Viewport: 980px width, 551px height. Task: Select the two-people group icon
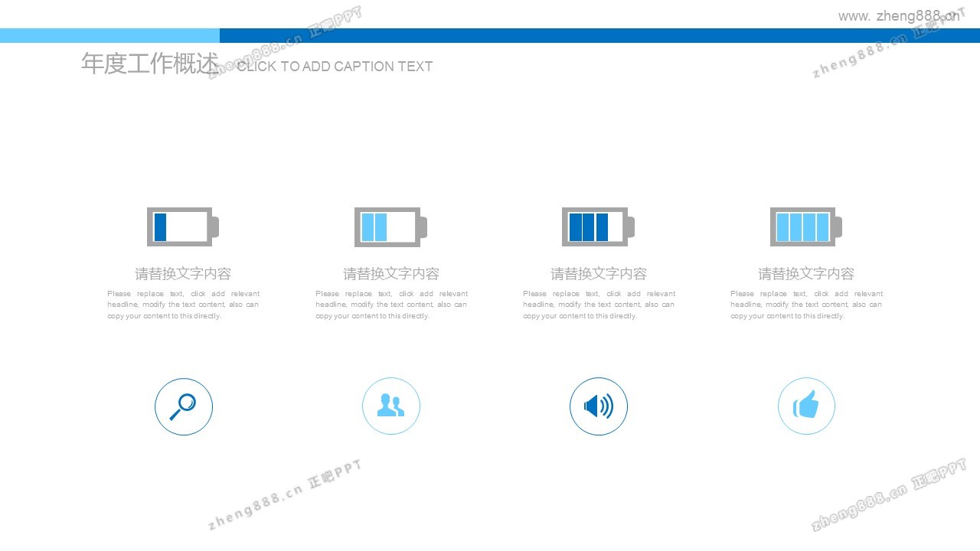(x=391, y=406)
